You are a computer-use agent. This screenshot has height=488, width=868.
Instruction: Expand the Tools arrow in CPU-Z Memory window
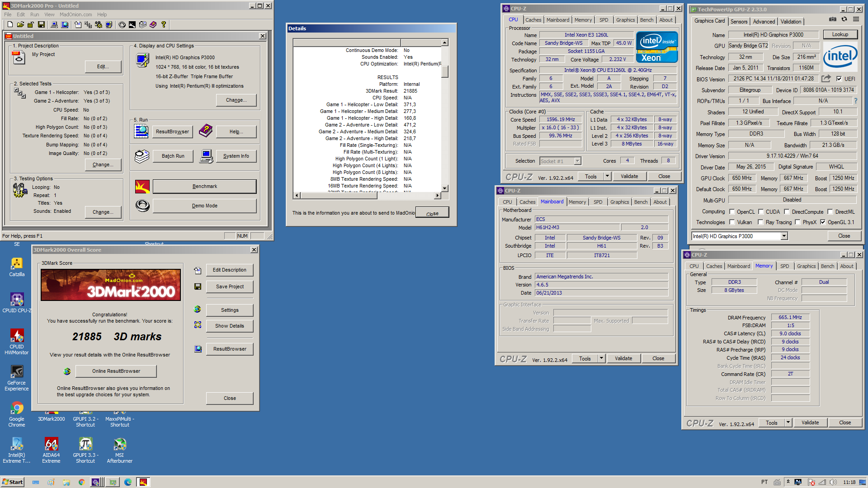[x=788, y=422]
